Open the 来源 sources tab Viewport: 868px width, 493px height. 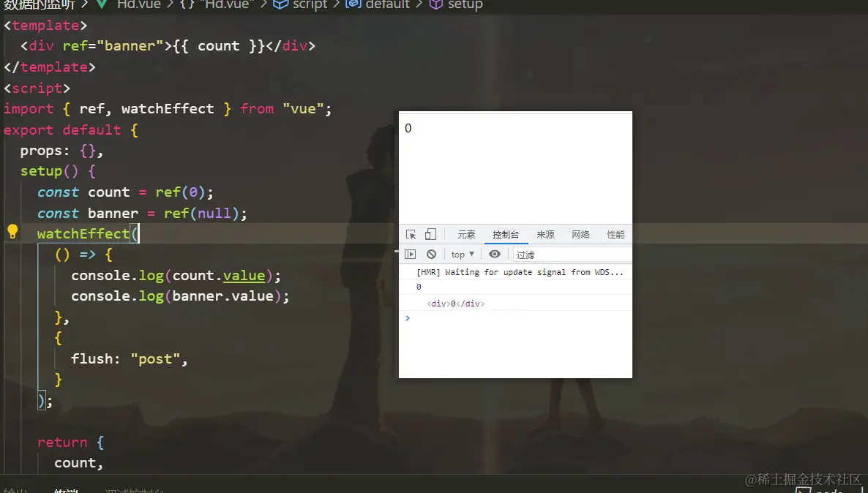tap(545, 235)
